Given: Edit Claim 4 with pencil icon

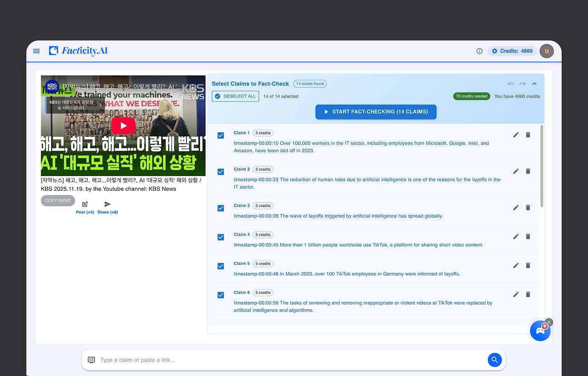Looking at the screenshot, I should pyautogui.click(x=516, y=236).
